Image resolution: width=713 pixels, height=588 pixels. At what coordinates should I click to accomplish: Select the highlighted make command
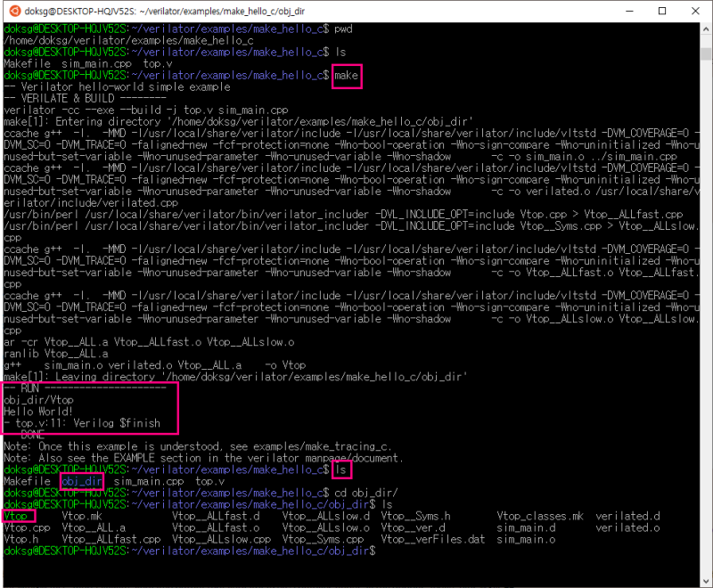coord(346,75)
